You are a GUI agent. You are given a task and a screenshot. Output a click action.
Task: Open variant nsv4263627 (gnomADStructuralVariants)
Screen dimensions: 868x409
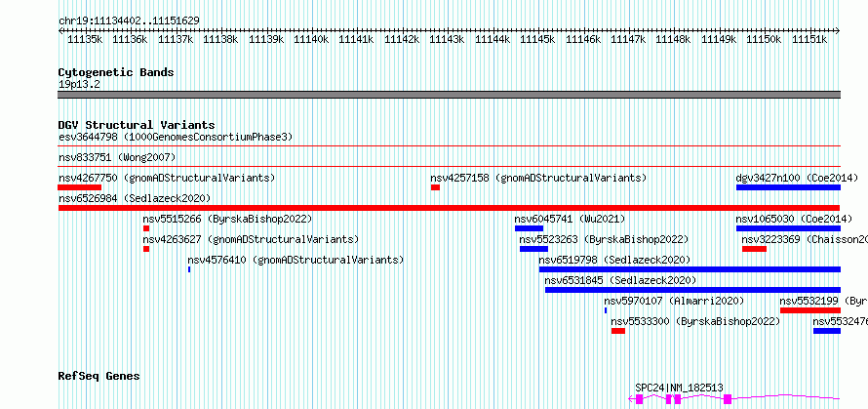point(251,239)
